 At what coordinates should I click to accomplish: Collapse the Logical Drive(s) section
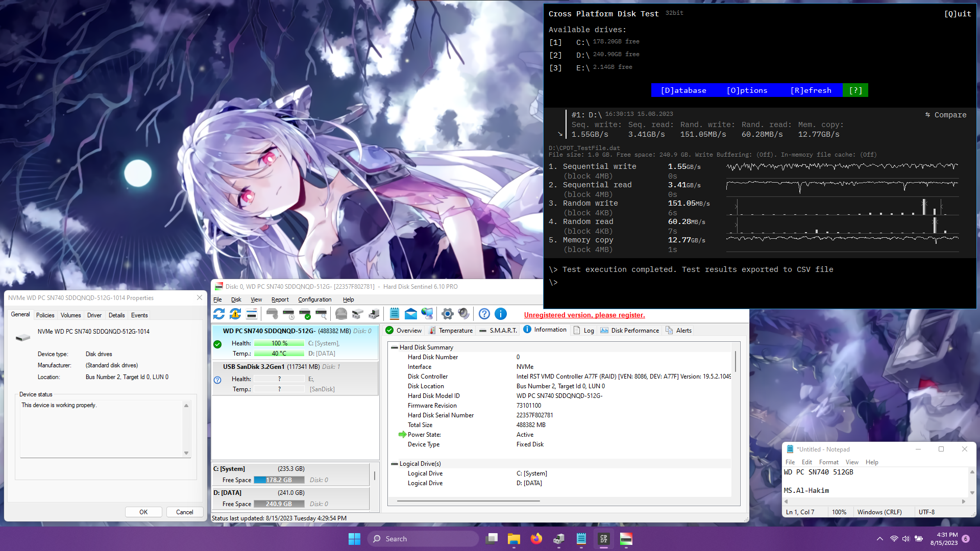(x=395, y=464)
